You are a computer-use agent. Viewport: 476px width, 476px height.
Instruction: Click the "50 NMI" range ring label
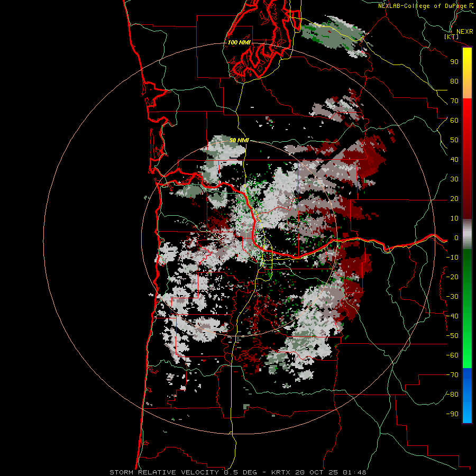click(239, 140)
